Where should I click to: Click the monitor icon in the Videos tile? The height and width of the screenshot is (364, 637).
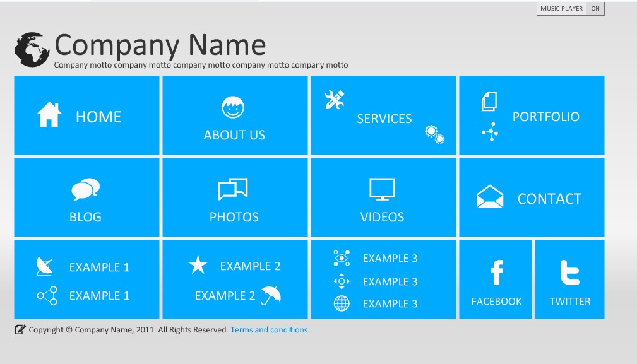point(382,189)
